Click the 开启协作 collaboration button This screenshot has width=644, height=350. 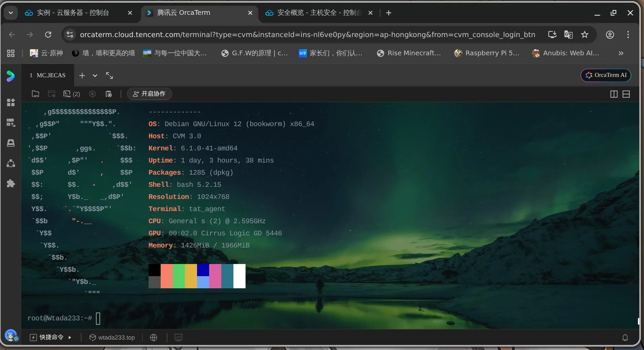(x=149, y=94)
